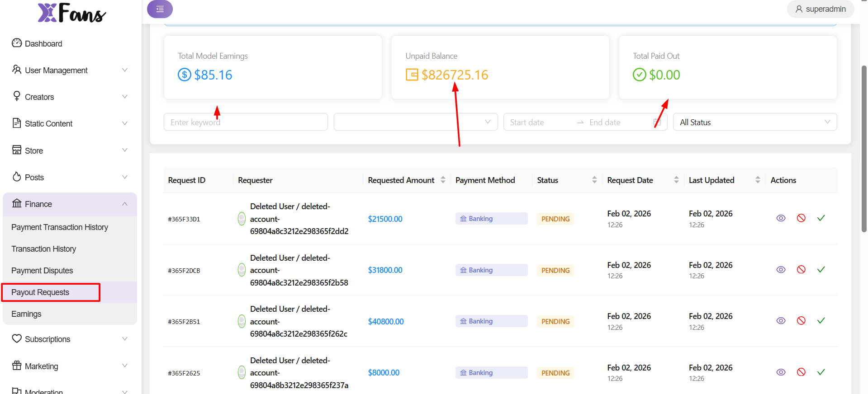The height and width of the screenshot is (394, 868).
Task: Expand the User Management sidebar section
Action: tap(70, 70)
